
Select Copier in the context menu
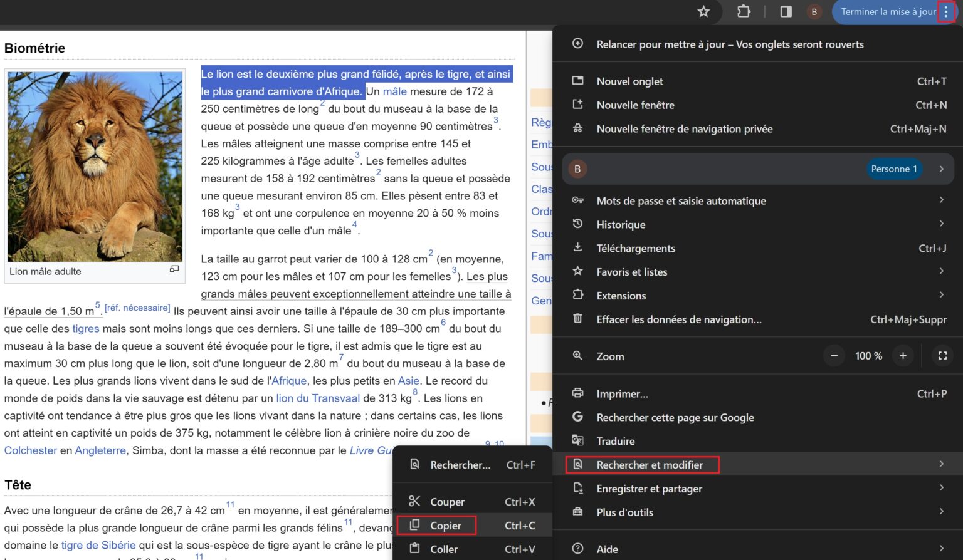(446, 525)
